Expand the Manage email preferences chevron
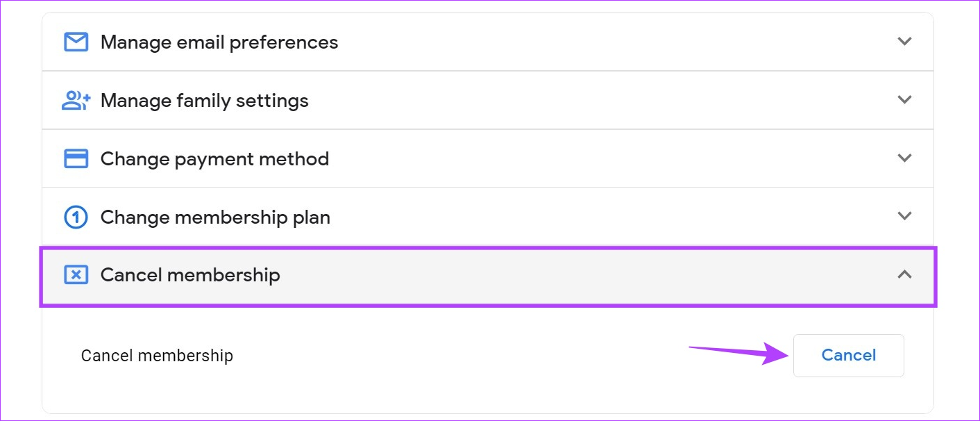This screenshot has height=421, width=980. (x=904, y=41)
